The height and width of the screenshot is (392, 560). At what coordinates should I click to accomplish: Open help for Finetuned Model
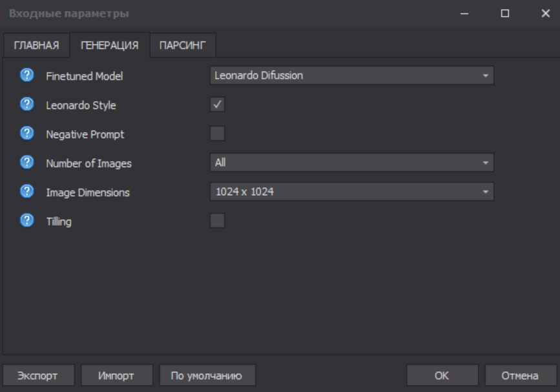pyautogui.click(x=26, y=76)
